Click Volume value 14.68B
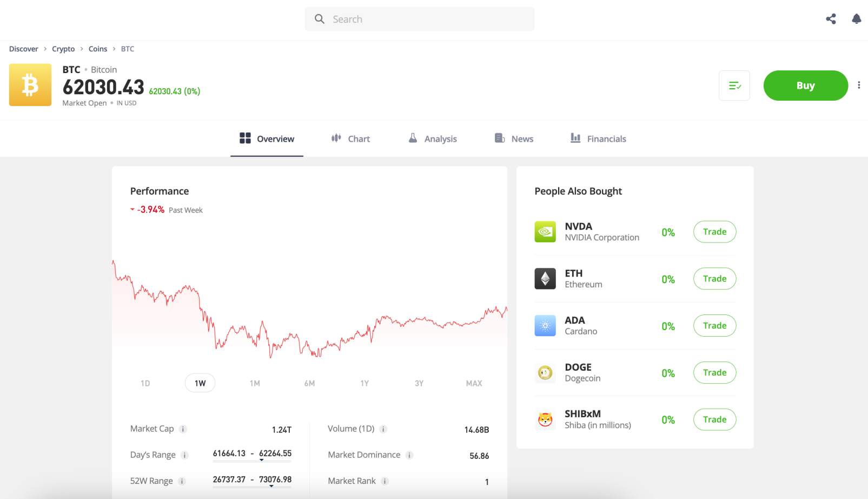This screenshot has height=499, width=868. (x=476, y=430)
